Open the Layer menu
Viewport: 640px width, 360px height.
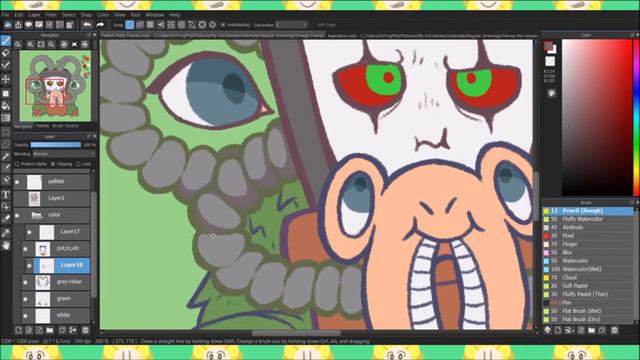pyautogui.click(x=34, y=15)
